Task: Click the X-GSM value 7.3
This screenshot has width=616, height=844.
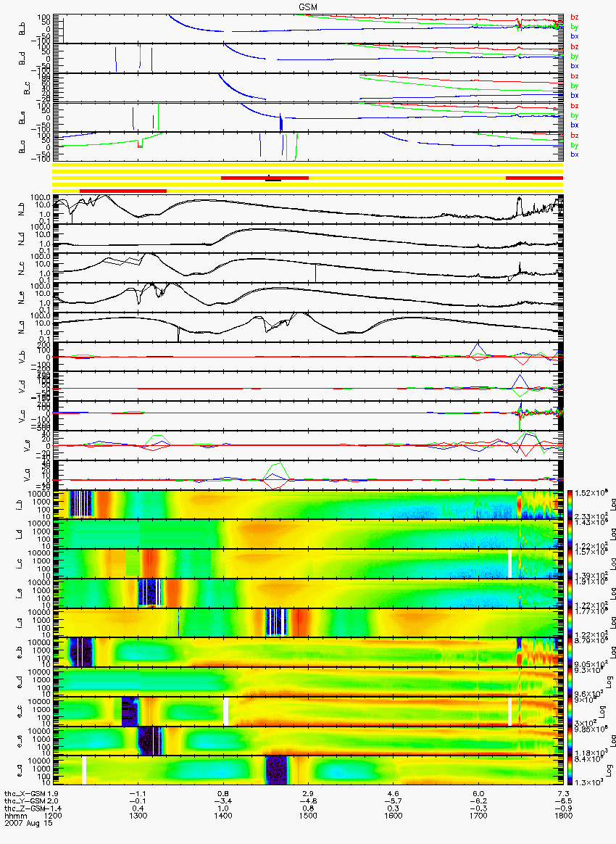Action: (x=563, y=793)
